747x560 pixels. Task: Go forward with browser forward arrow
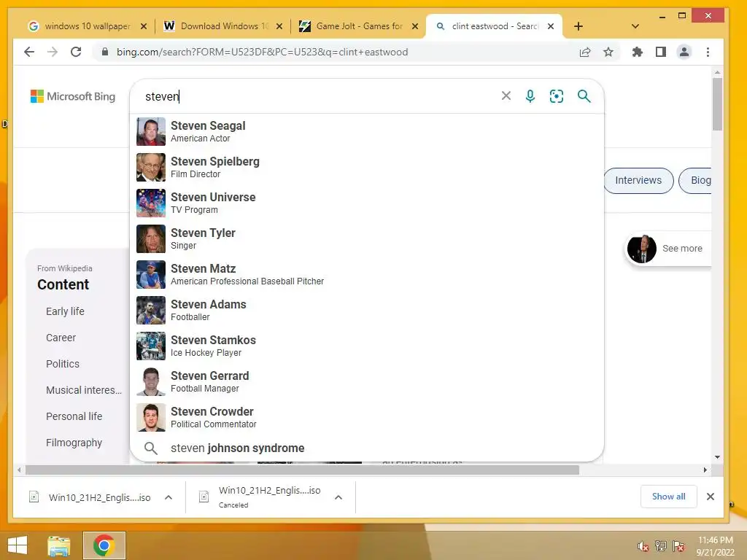click(53, 52)
